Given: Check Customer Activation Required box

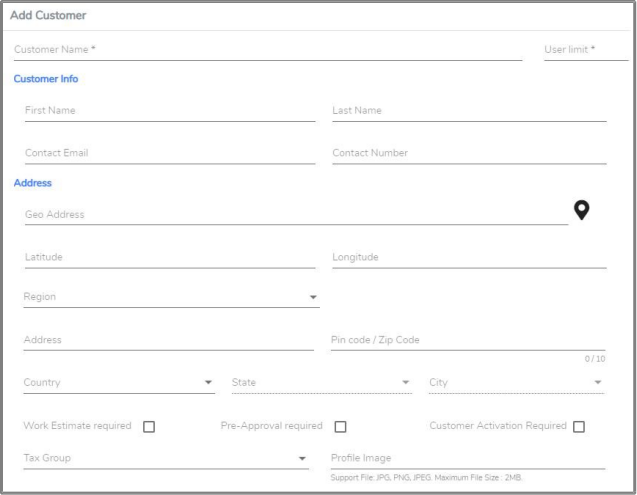Looking at the screenshot, I should tap(578, 427).
